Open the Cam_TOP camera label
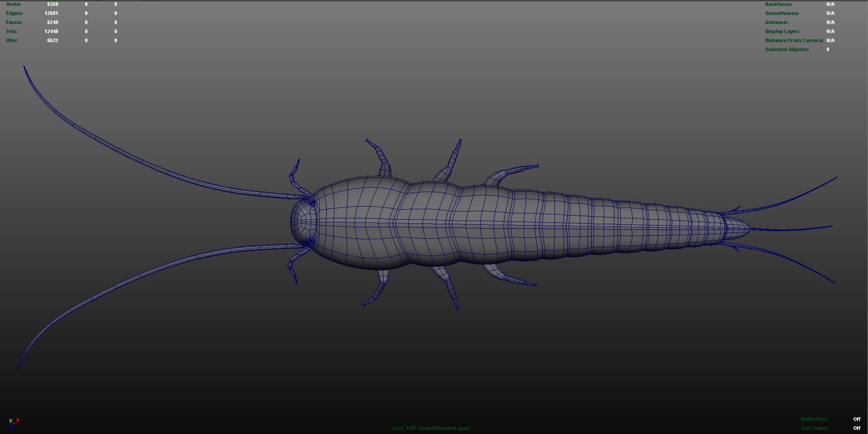Screen dimensions: 868x434 pos(404,428)
